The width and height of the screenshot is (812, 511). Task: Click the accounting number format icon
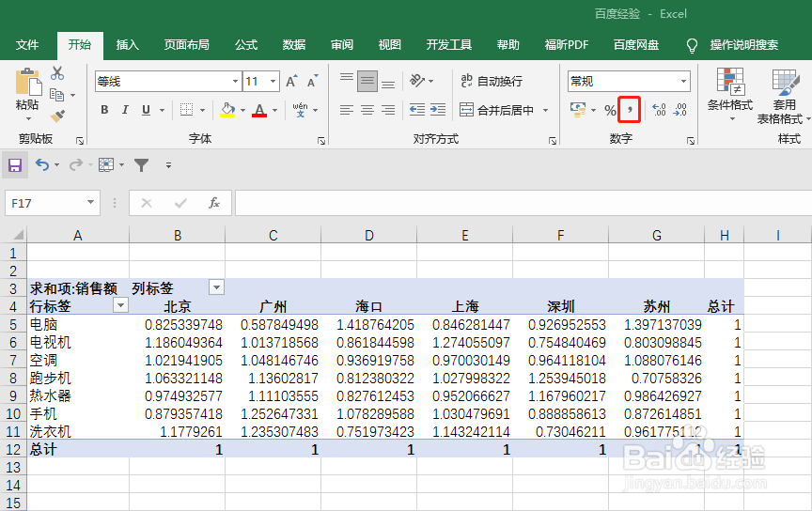[x=577, y=110]
